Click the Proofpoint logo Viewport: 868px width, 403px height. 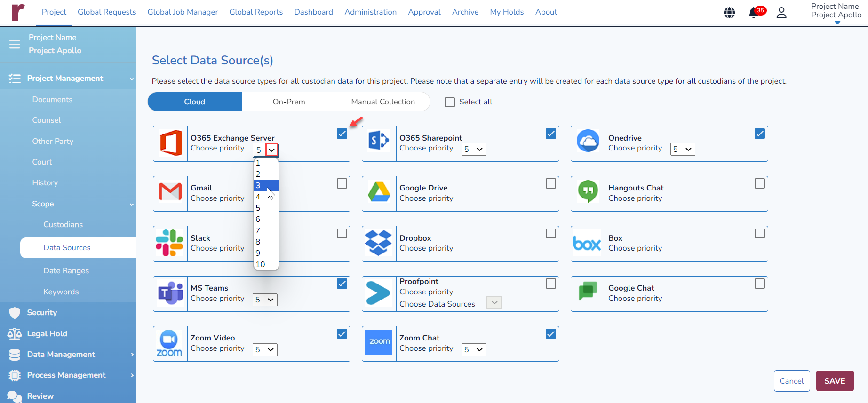coord(378,293)
